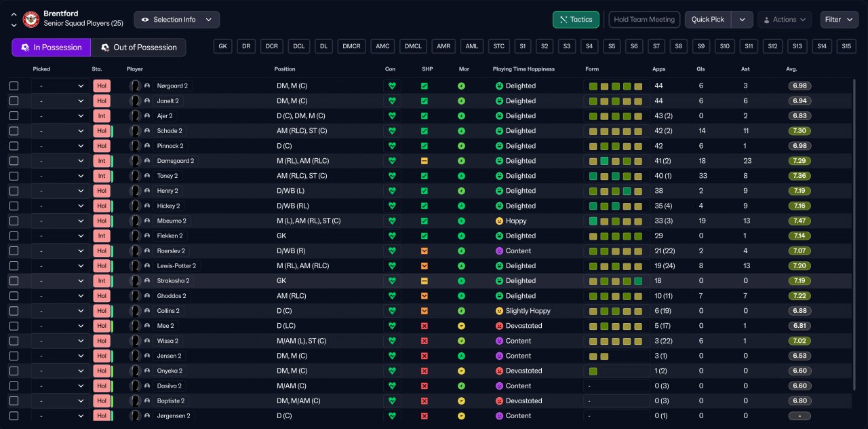Open the Selection Info dropdown
This screenshot has width=868, height=429.
tap(176, 20)
